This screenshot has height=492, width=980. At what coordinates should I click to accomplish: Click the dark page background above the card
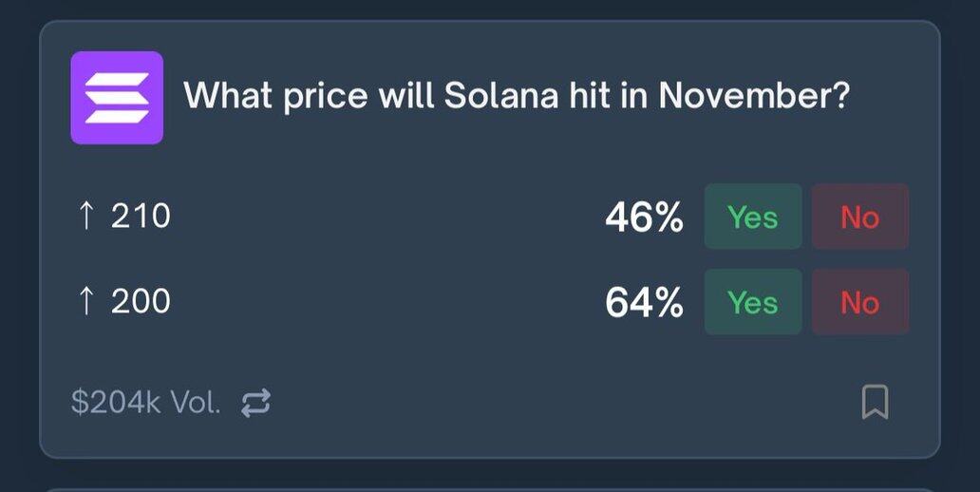[489, 9]
